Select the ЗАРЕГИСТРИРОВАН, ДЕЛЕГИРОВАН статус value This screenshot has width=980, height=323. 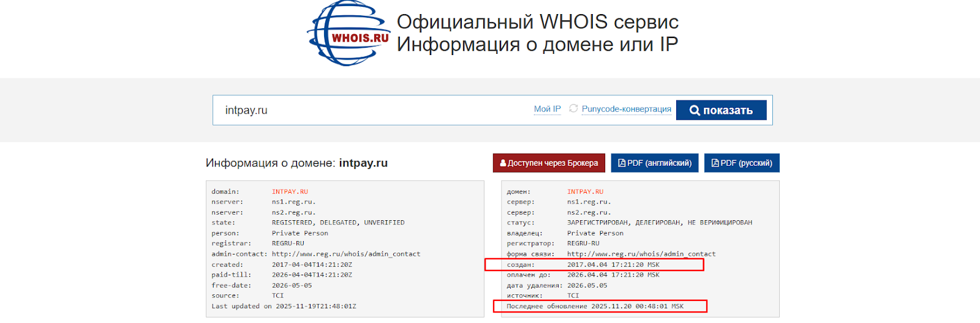(x=660, y=223)
